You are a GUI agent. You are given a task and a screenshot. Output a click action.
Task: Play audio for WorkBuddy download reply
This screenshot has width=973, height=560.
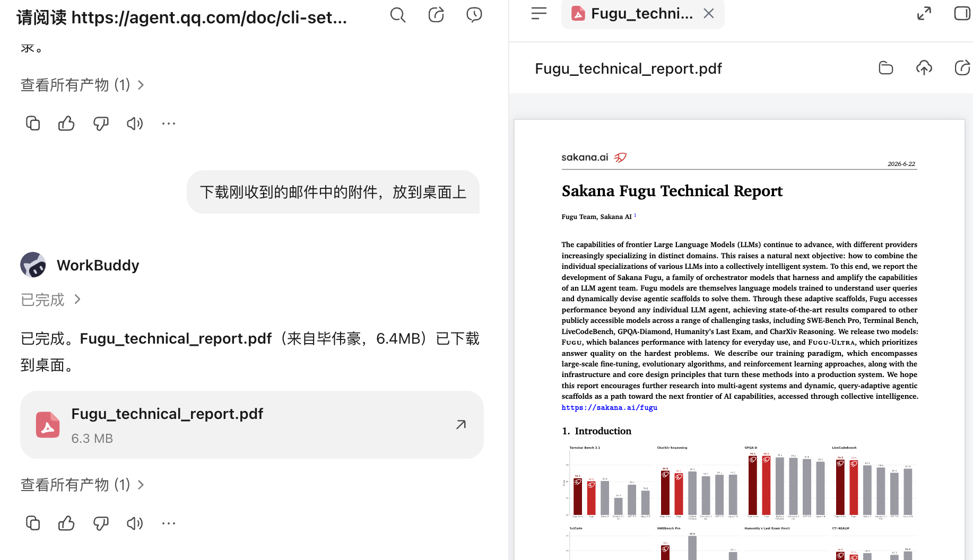135,523
